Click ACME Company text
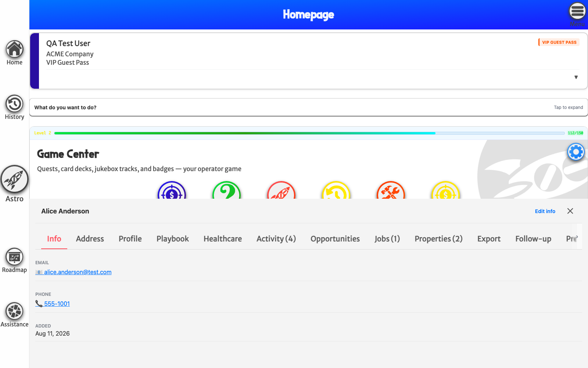588x368 pixels. click(x=70, y=54)
